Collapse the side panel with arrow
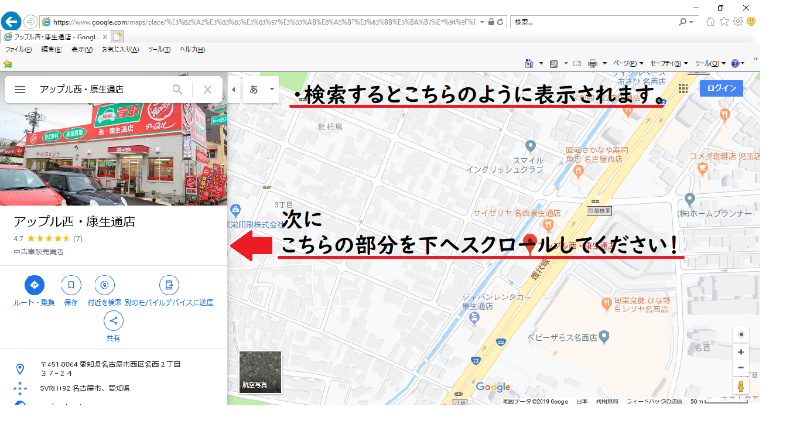This screenshot has width=800, height=426. [x=233, y=89]
